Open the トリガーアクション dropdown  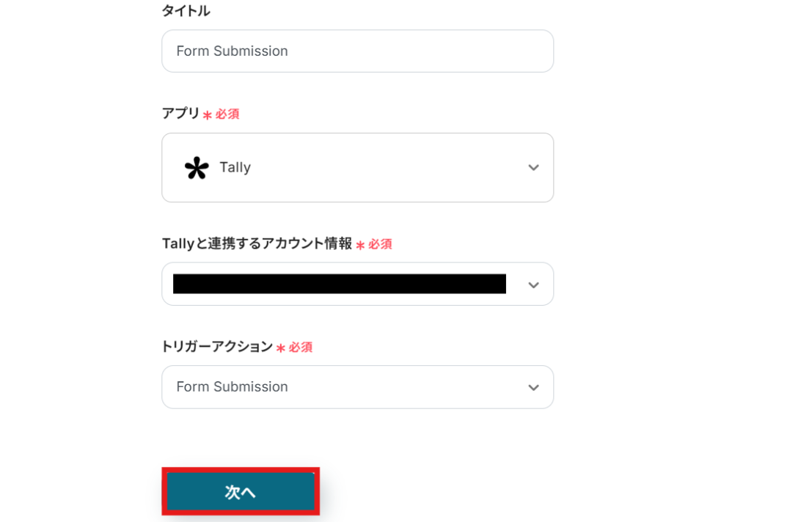pos(357,387)
